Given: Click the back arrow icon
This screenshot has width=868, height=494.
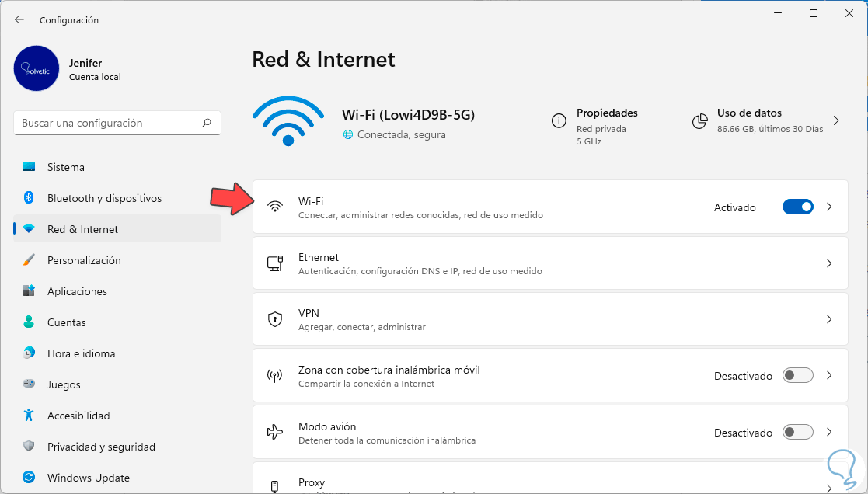Looking at the screenshot, I should coord(19,19).
